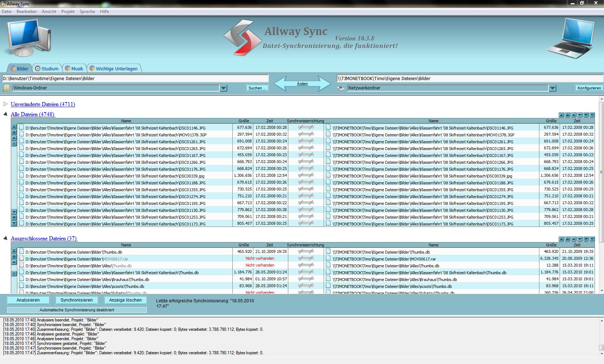Jump to last row in Alle Dateien list (top-right arrows)
This screenshot has height=364, width=604.
click(x=592, y=115)
